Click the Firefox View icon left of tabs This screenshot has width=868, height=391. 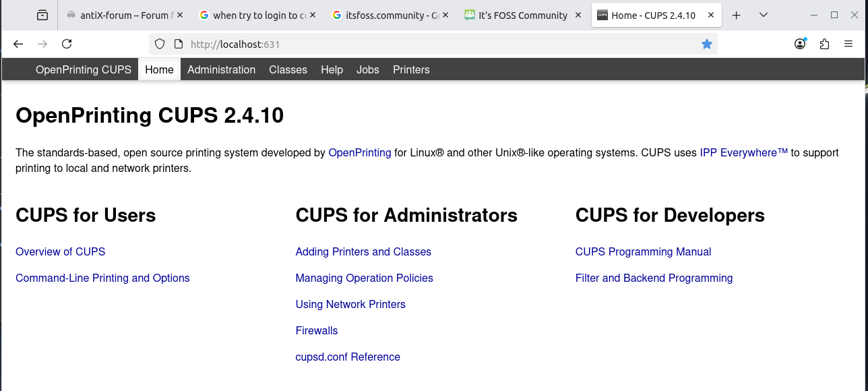(42, 15)
